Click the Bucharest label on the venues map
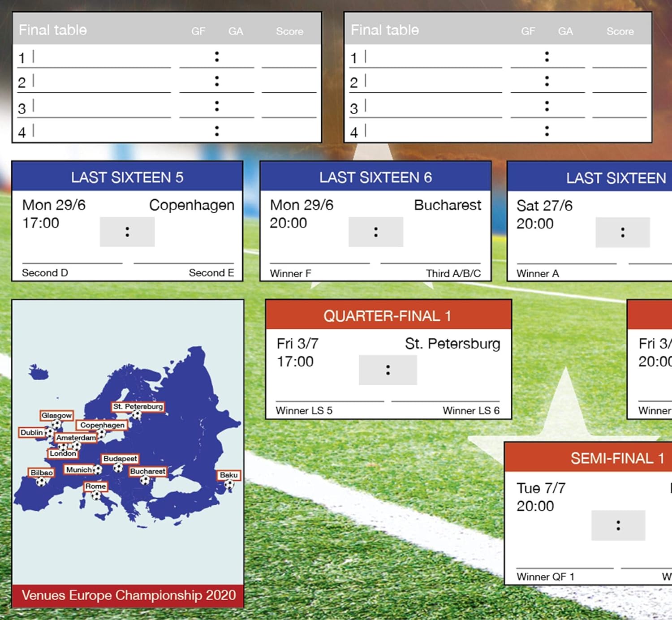Screen dimensions: 672x620 click(x=148, y=471)
